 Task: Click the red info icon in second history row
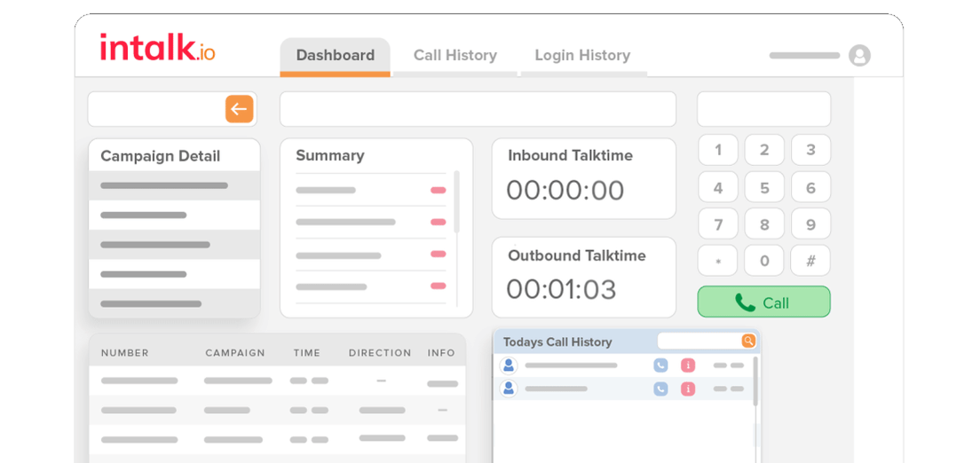tap(687, 388)
